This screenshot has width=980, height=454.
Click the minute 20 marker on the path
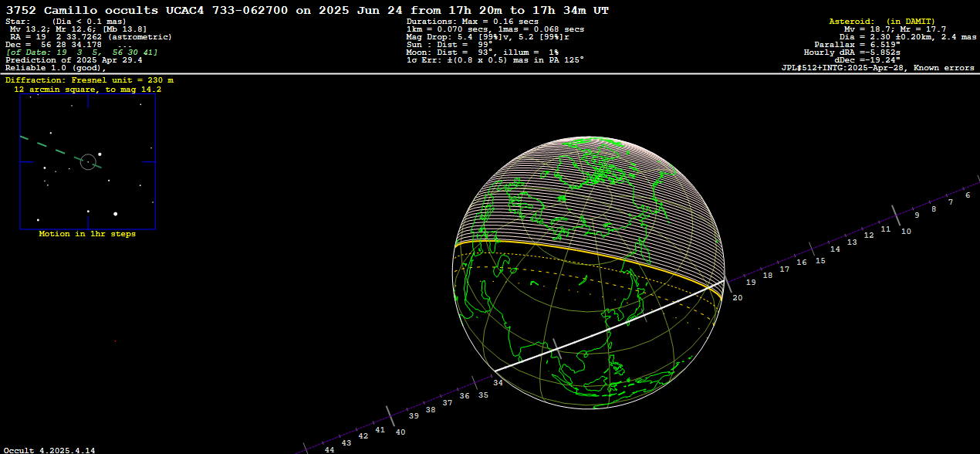pos(738,298)
